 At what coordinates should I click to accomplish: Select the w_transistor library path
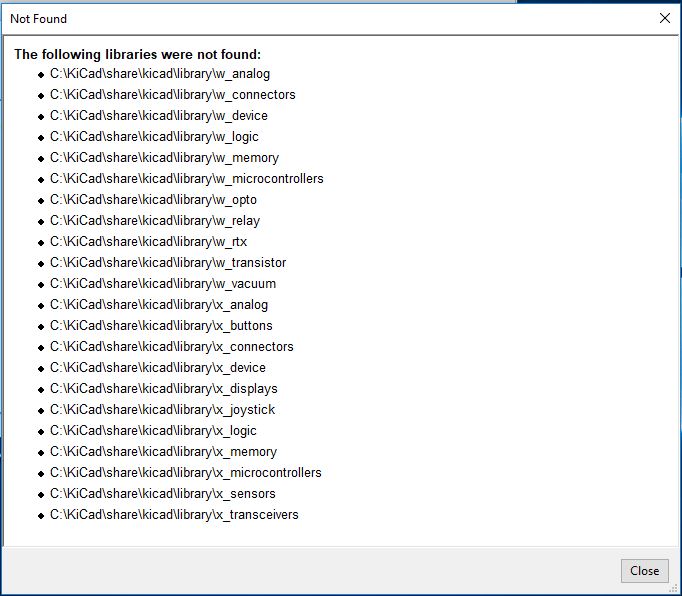click(168, 263)
